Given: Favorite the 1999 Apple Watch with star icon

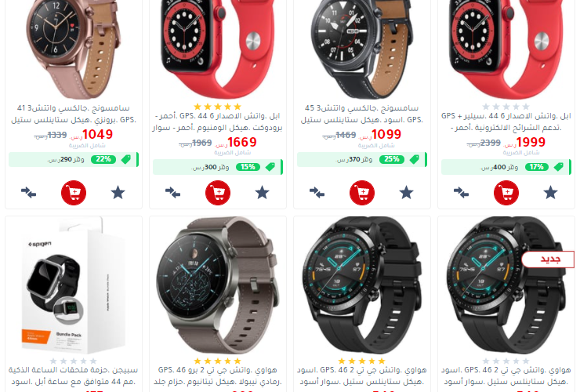Looking at the screenshot, I should point(551,193).
